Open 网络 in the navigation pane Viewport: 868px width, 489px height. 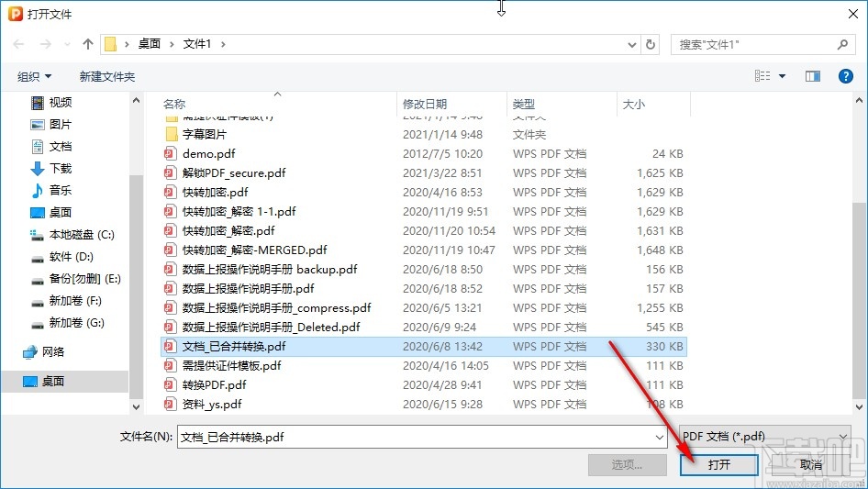point(44,352)
